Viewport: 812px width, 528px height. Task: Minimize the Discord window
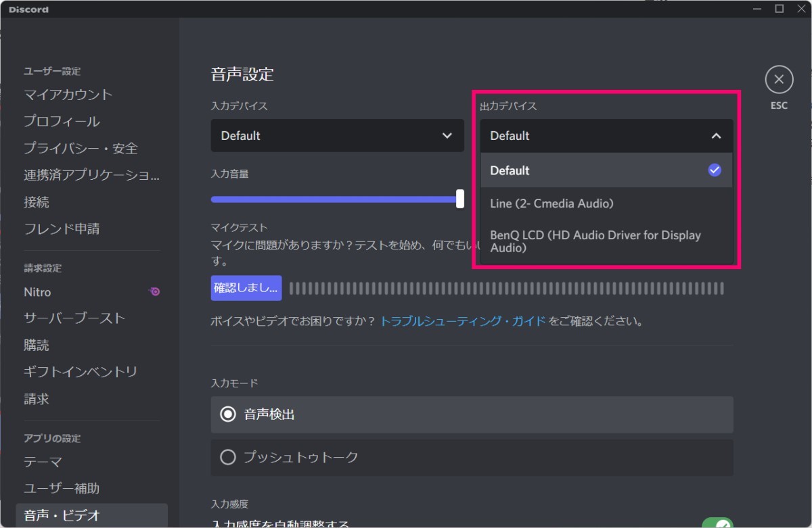pos(757,9)
